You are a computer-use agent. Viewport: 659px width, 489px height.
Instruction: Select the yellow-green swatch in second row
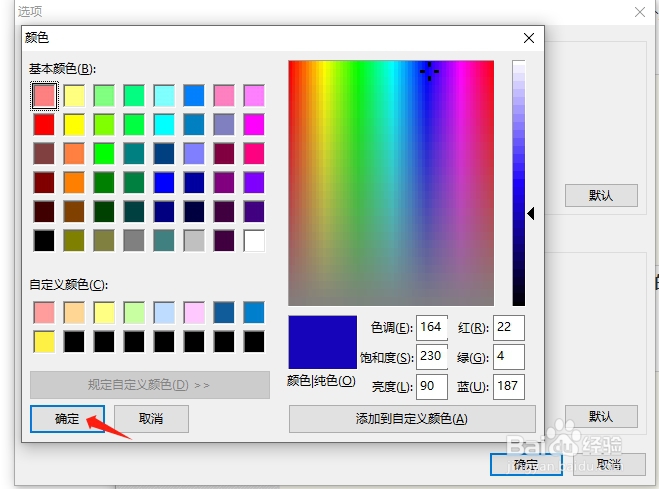(x=104, y=125)
